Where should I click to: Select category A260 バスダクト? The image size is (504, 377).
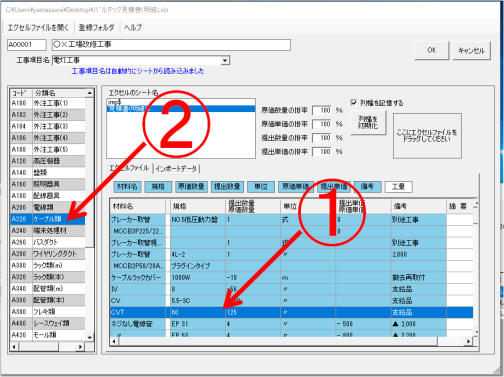point(48,242)
